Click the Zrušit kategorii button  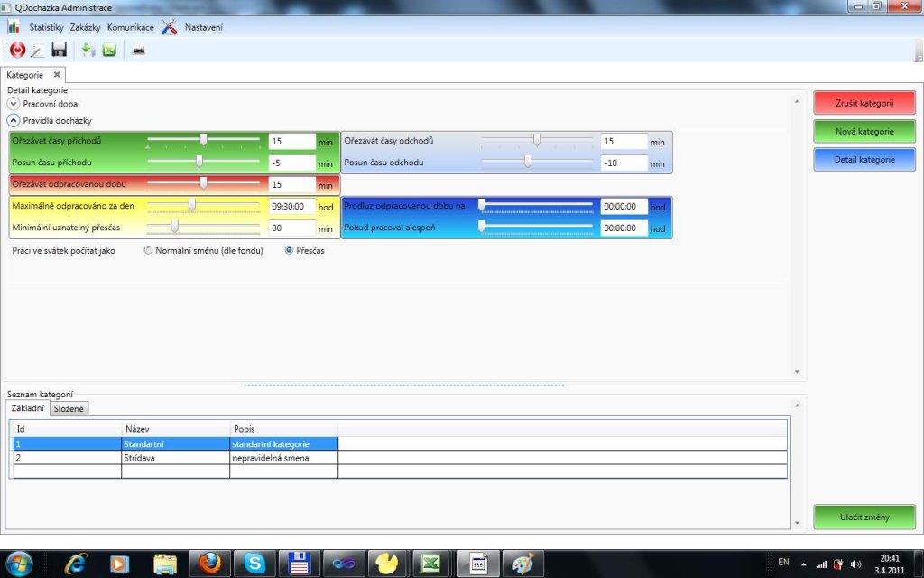pos(864,103)
